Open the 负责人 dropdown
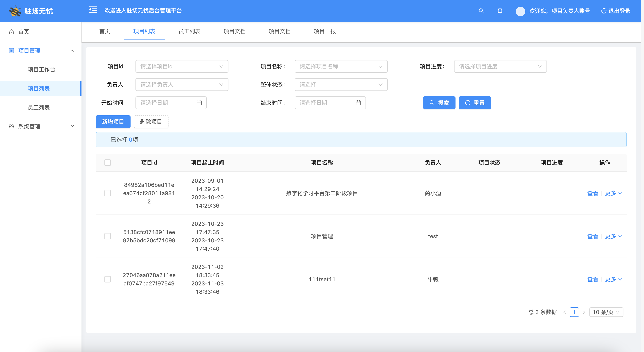The width and height of the screenshot is (644, 352). coord(182,85)
